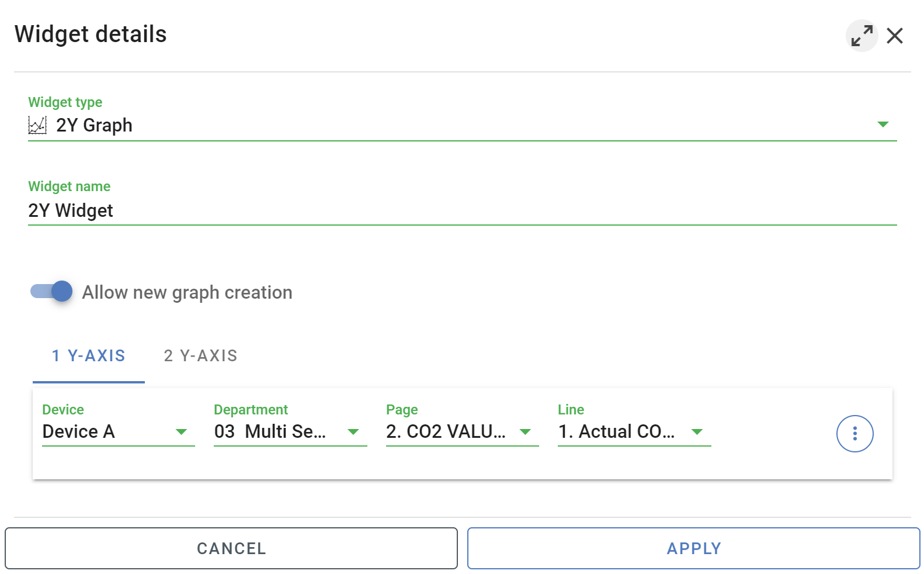The height and width of the screenshot is (574, 924).
Task: Toggle Allow new graph creation switch
Action: 52,291
